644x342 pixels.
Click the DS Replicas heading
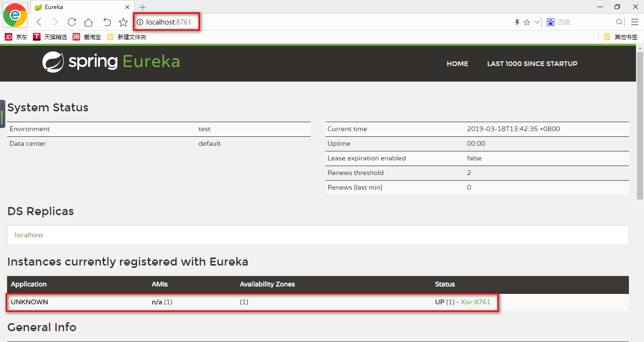coord(41,211)
